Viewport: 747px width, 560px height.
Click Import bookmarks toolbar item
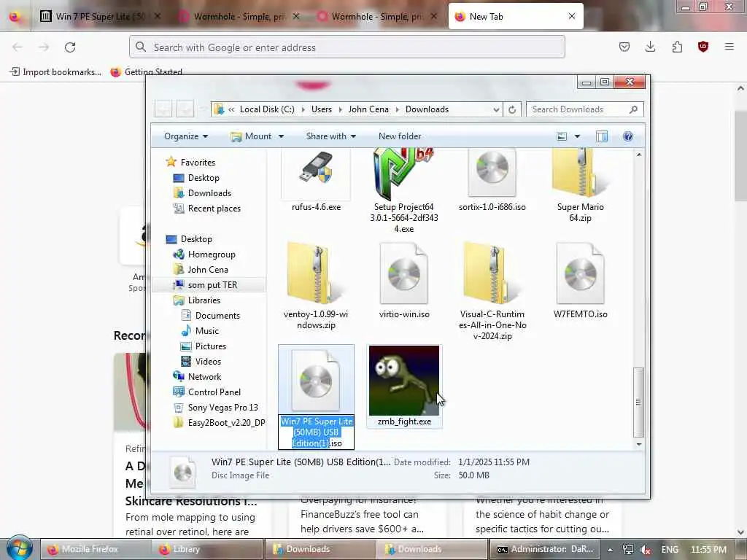coord(55,72)
